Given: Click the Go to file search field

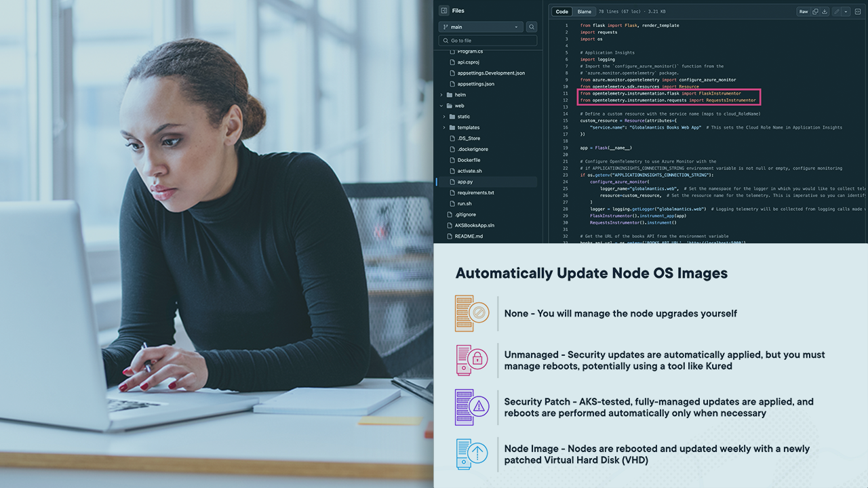Looking at the screenshot, I should [487, 41].
